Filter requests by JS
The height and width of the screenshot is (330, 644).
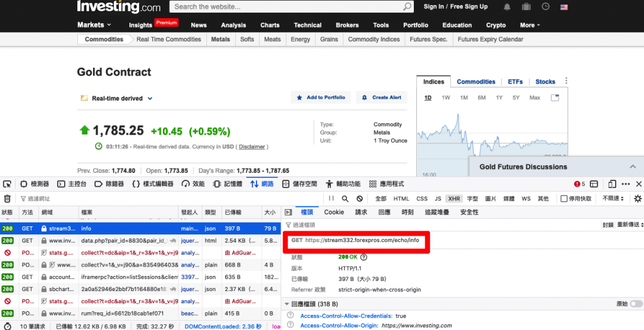point(438,199)
